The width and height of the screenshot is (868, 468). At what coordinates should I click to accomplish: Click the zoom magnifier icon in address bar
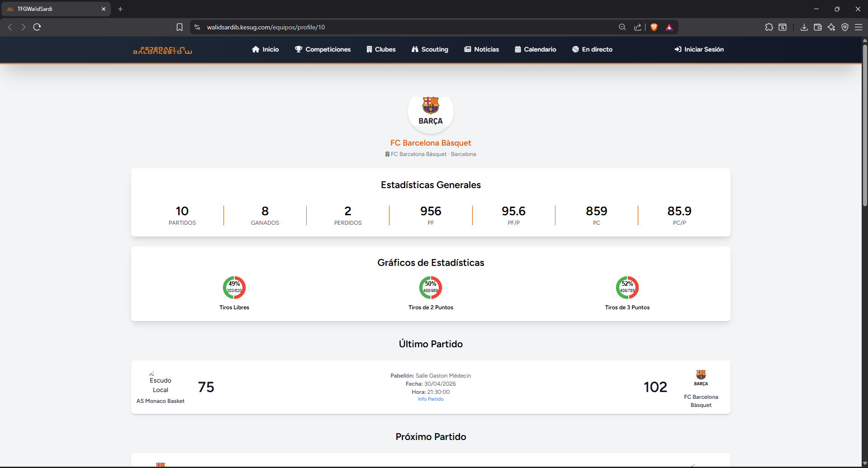pyautogui.click(x=622, y=27)
